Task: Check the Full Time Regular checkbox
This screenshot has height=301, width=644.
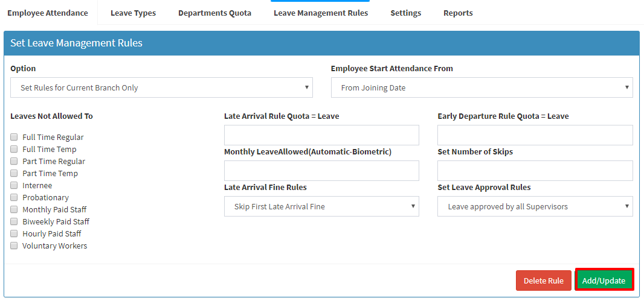Action: point(14,137)
